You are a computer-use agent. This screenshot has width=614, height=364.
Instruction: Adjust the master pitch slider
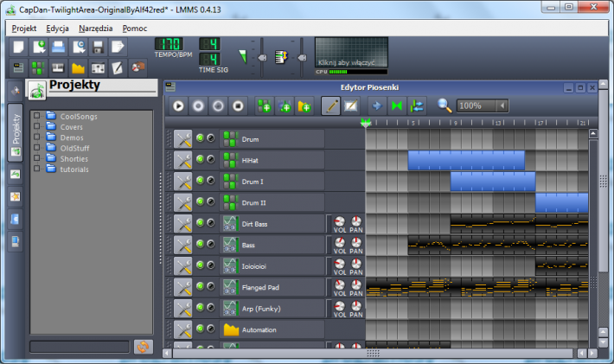[x=302, y=58]
